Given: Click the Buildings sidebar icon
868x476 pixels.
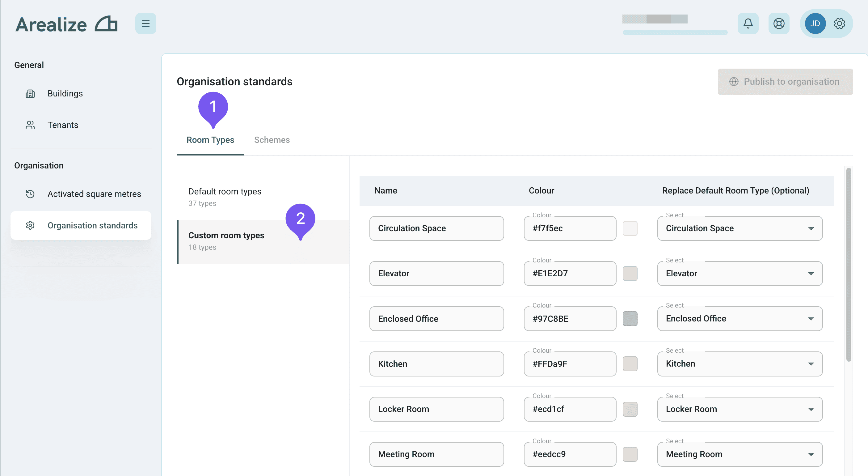Looking at the screenshot, I should pos(30,93).
